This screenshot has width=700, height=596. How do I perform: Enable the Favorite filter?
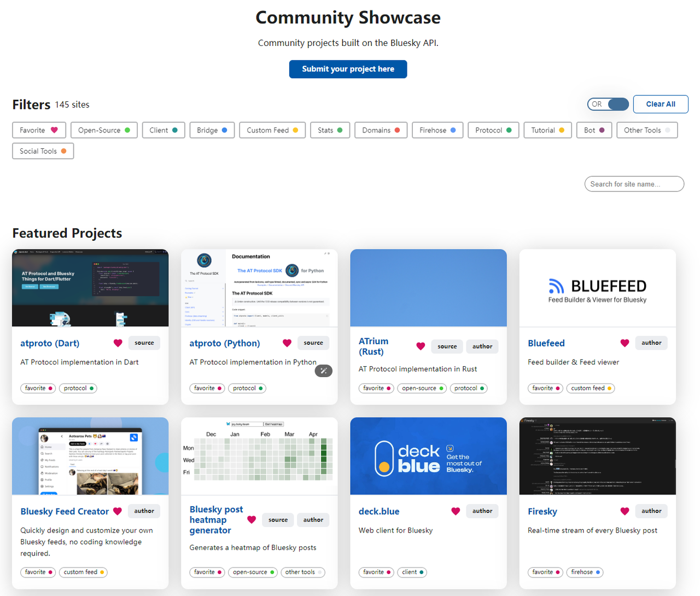point(39,130)
